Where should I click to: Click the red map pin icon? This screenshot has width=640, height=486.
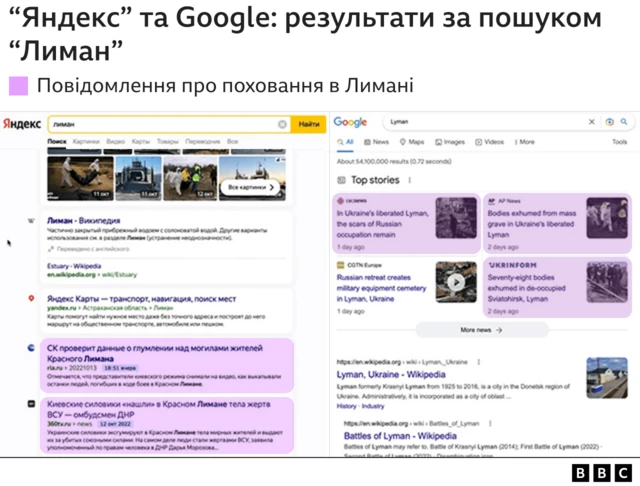click(31, 299)
